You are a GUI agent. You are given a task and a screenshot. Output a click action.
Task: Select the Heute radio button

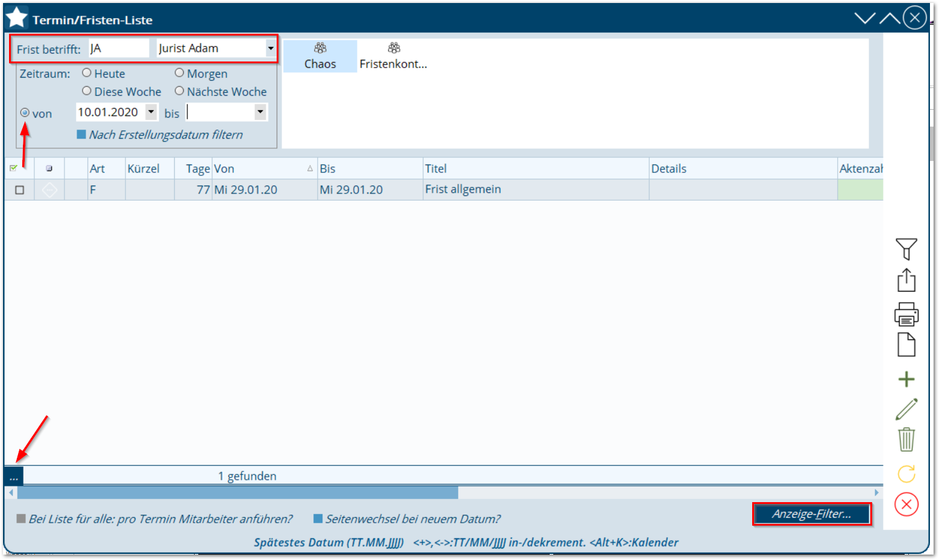tap(87, 73)
